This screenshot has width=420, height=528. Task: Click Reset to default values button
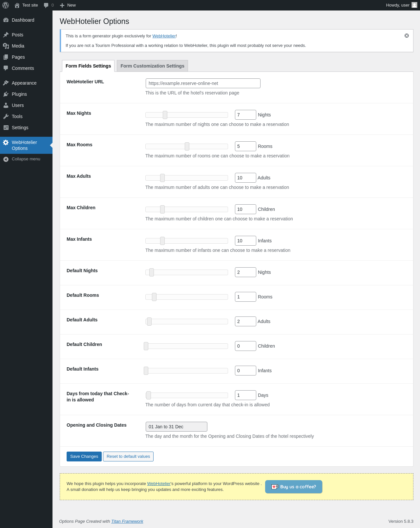tap(128, 457)
